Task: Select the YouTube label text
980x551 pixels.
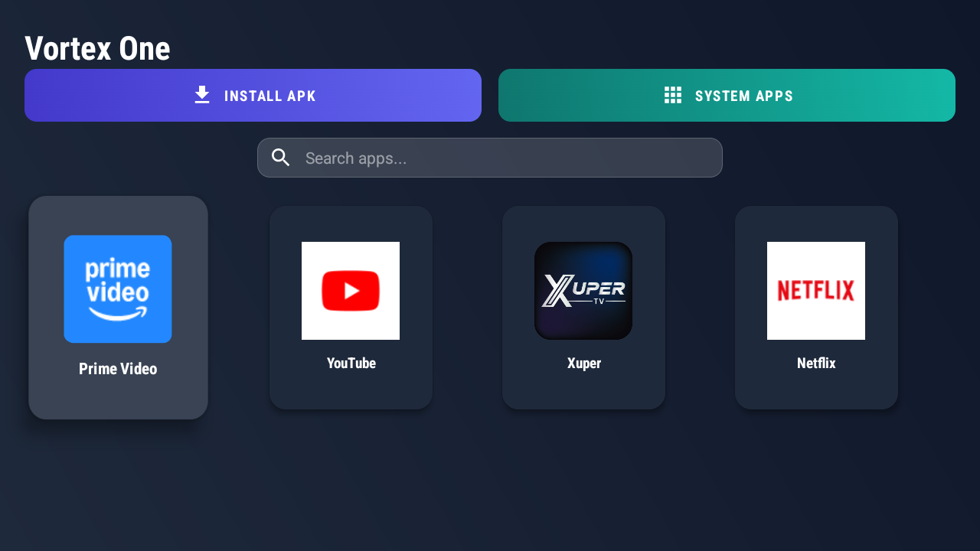Action: [x=351, y=364]
